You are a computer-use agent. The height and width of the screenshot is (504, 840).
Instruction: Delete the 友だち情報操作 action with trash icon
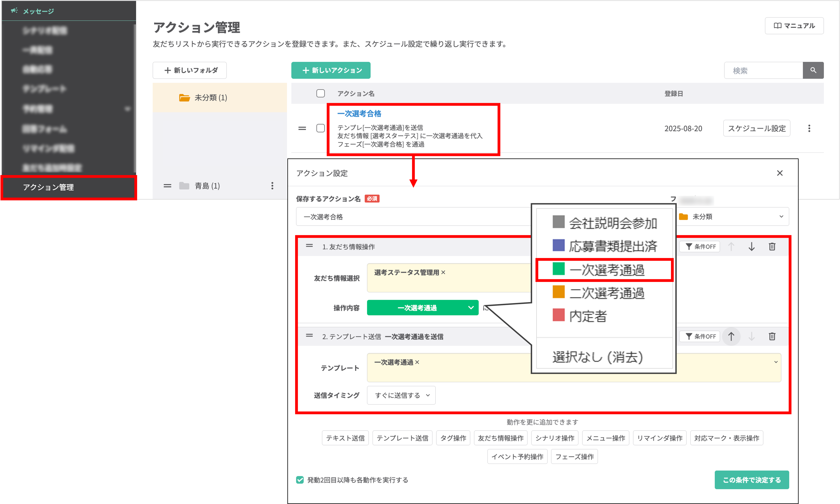coord(772,246)
